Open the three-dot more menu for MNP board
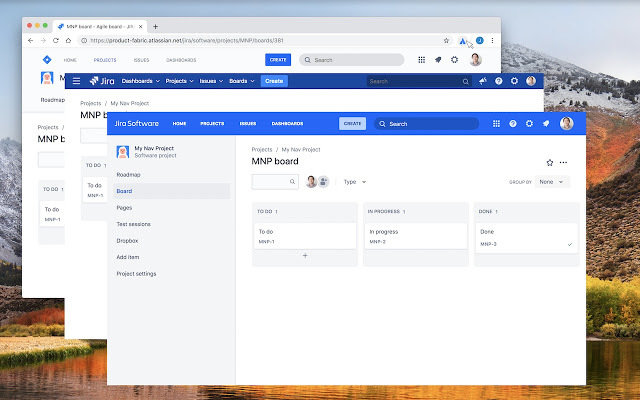The width and height of the screenshot is (640, 400). point(563,162)
